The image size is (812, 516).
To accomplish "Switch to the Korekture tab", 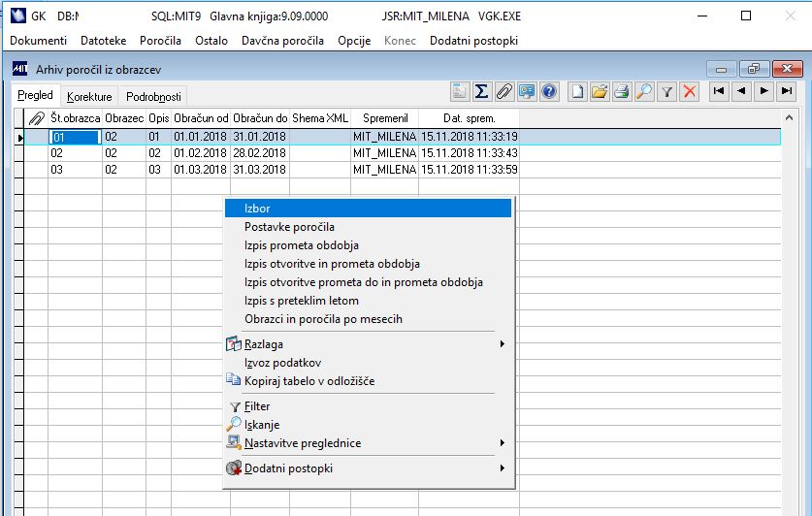I will point(89,97).
